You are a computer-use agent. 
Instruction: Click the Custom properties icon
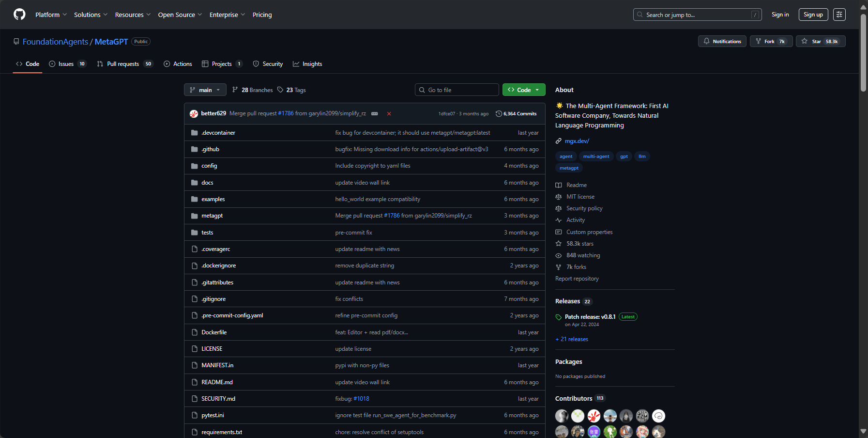point(559,232)
